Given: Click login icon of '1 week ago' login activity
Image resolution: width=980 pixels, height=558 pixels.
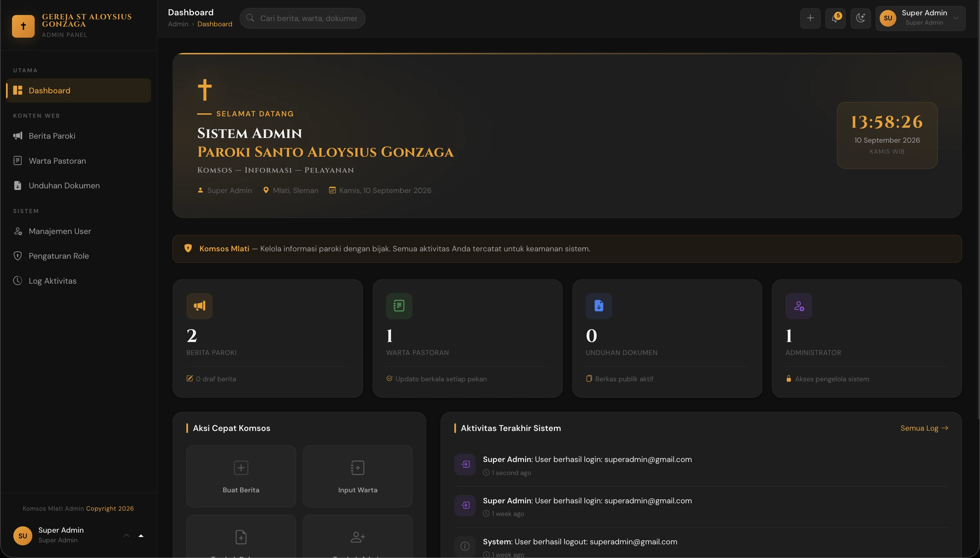Looking at the screenshot, I should pyautogui.click(x=465, y=505).
